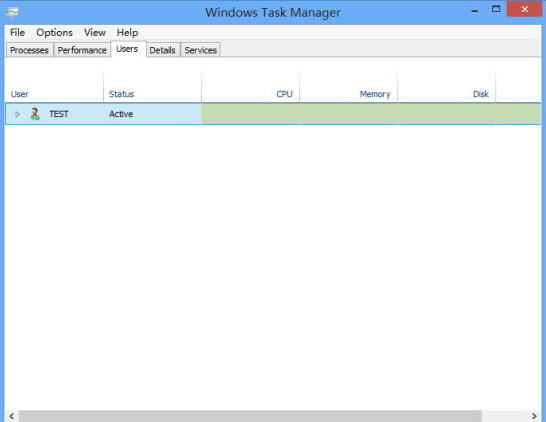546x422 pixels.
Task: Switch to the Performance tab
Action: [x=82, y=50]
